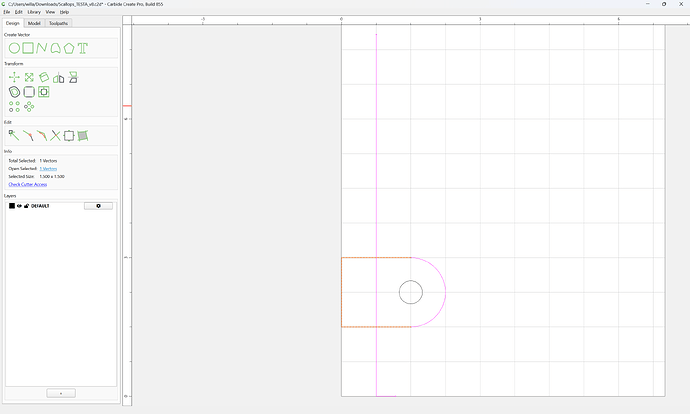Select the Create Text tool
The width and height of the screenshot is (690, 414).
click(x=83, y=48)
